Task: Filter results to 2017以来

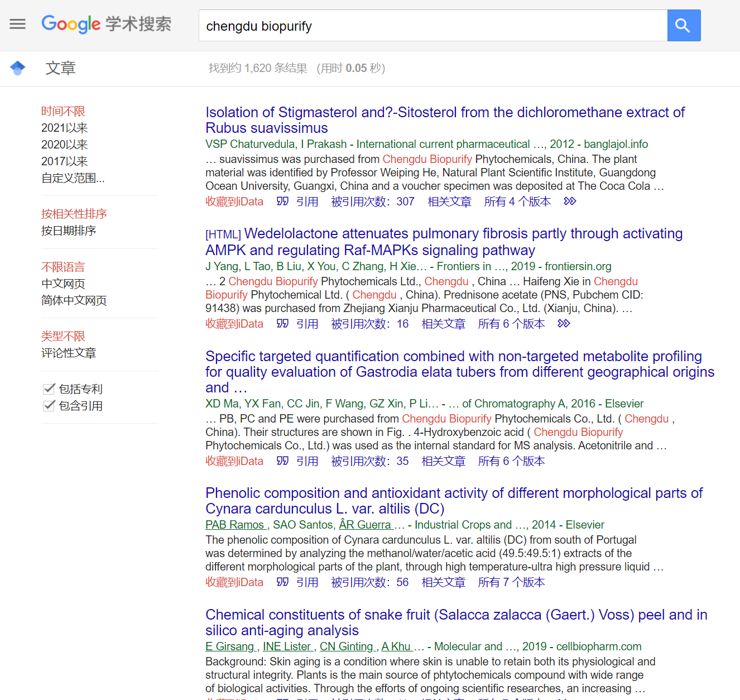Action: pos(65,161)
